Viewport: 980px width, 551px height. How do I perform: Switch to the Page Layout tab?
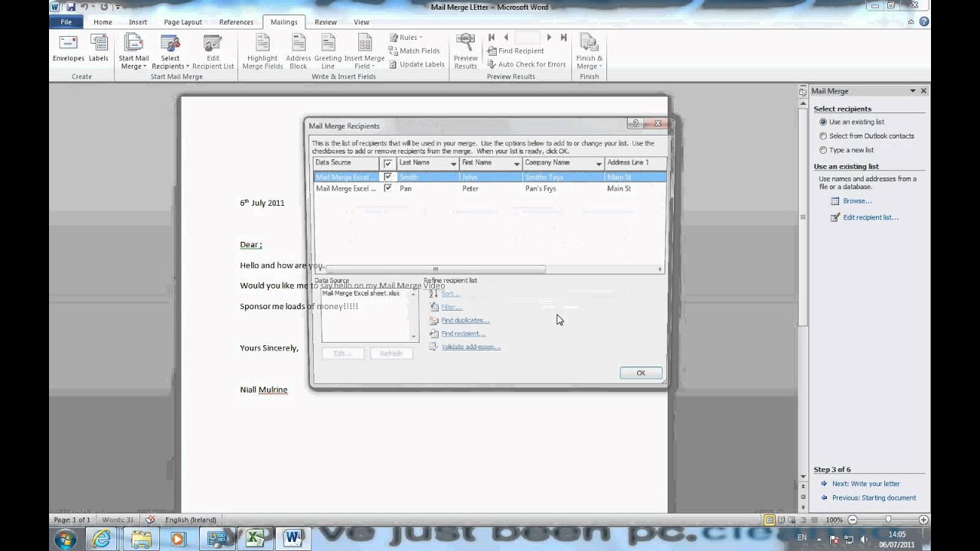tap(183, 22)
